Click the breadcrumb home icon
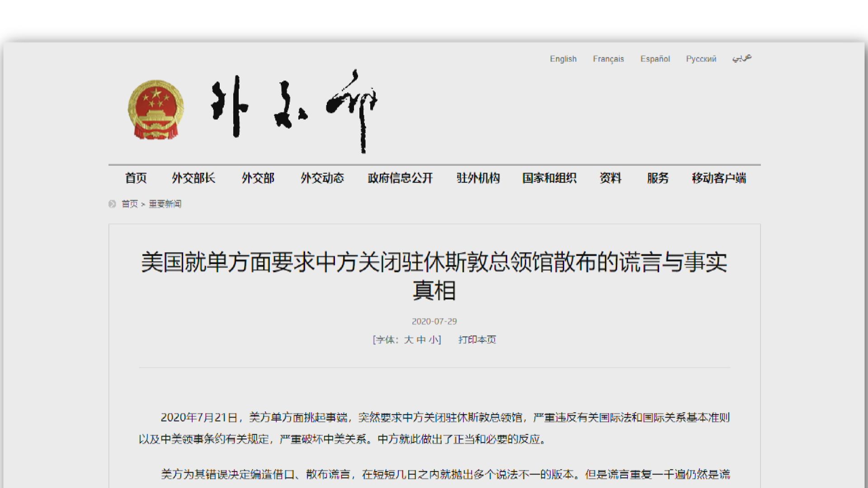Image resolution: width=868 pixels, height=488 pixels. coord(111,204)
